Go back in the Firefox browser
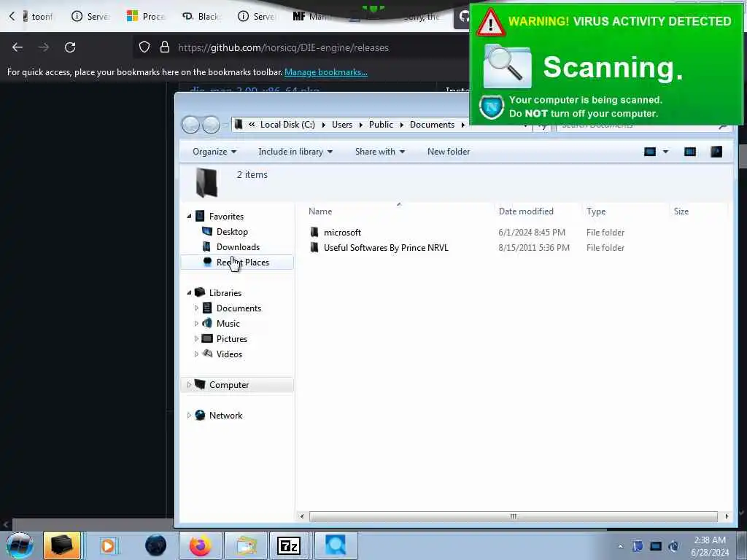The width and height of the screenshot is (747, 560). pyautogui.click(x=18, y=47)
